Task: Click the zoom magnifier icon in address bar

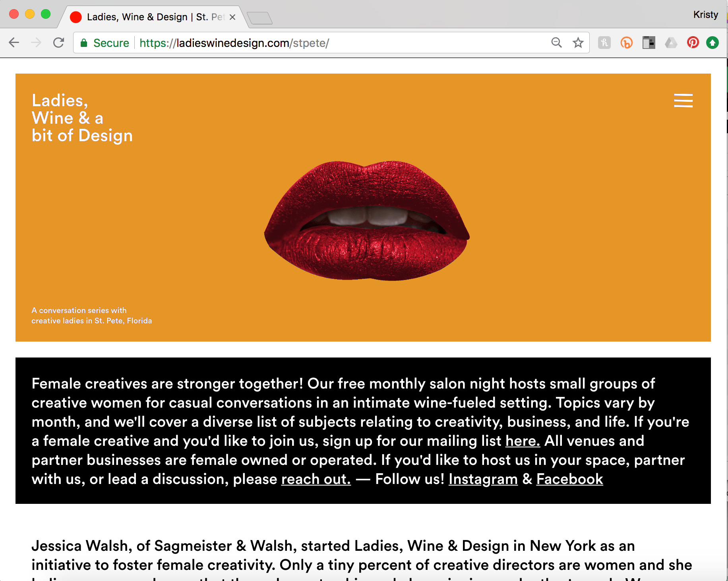Action: coord(556,43)
